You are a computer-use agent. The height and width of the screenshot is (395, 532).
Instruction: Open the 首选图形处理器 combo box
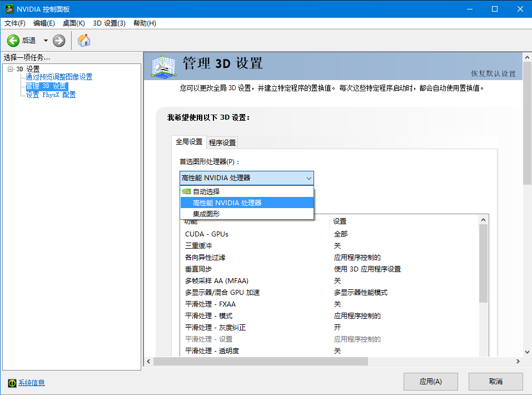247,178
